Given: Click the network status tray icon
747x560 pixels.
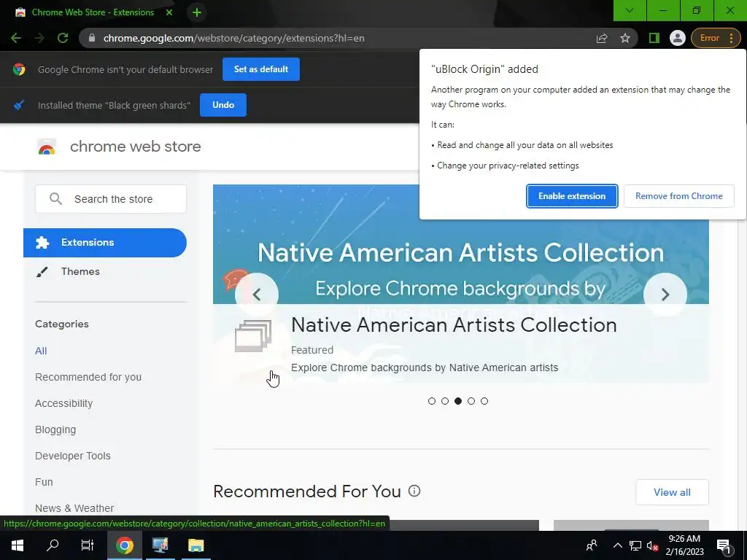Looking at the screenshot, I should click(x=635, y=545).
